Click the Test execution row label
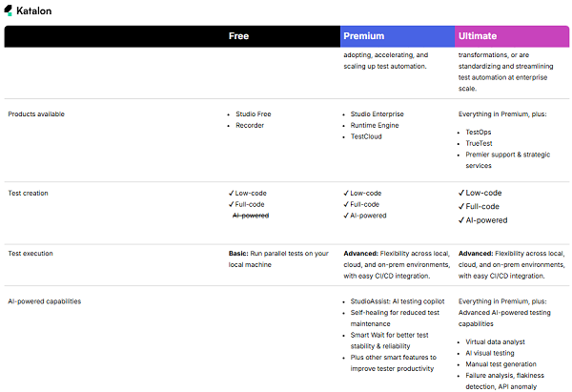Screen dimensions: 572x392 click(x=31, y=254)
